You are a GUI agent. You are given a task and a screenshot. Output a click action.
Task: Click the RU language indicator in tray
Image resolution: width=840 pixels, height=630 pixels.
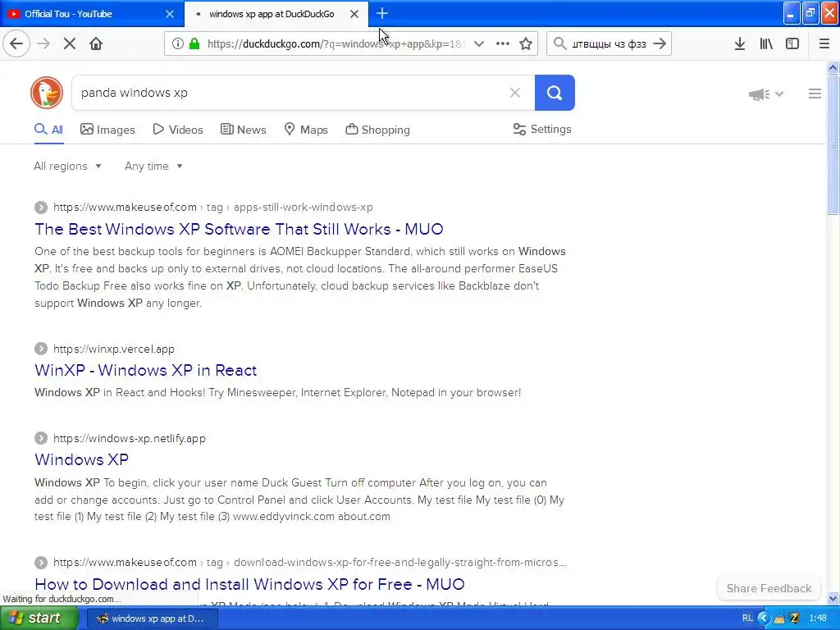pyautogui.click(x=747, y=618)
